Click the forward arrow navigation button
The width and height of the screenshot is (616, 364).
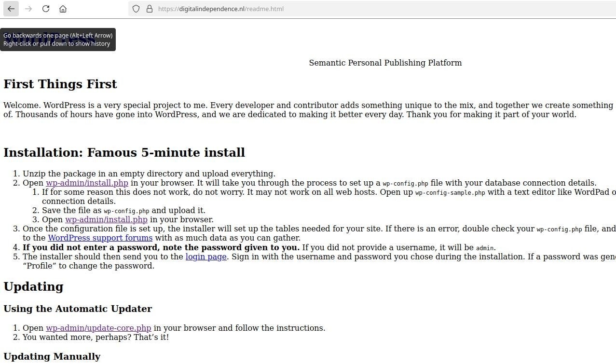[28, 9]
